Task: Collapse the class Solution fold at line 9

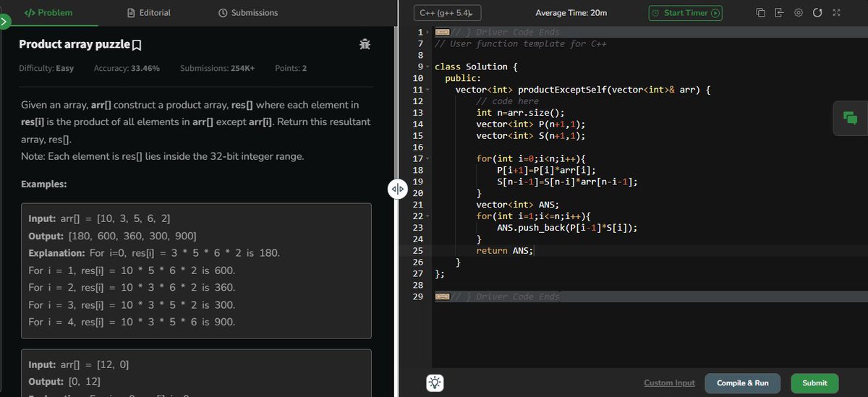Action: [x=427, y=67]
